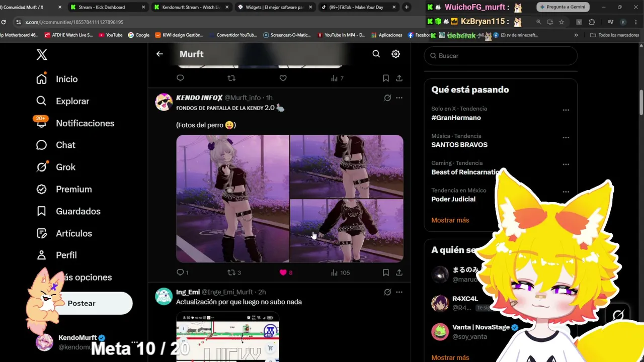Open view stats showing 7 views
644x362 pixels.
pyautogui.click(x=337, y=78)
